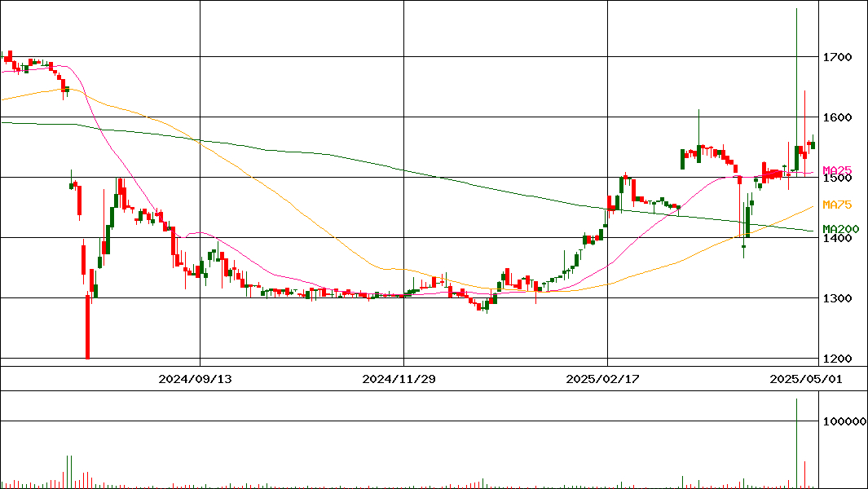Viewport: 868px width, 489px height.
Task: Click the 2025/02/17 date label
Action: (x=602, y=379)
